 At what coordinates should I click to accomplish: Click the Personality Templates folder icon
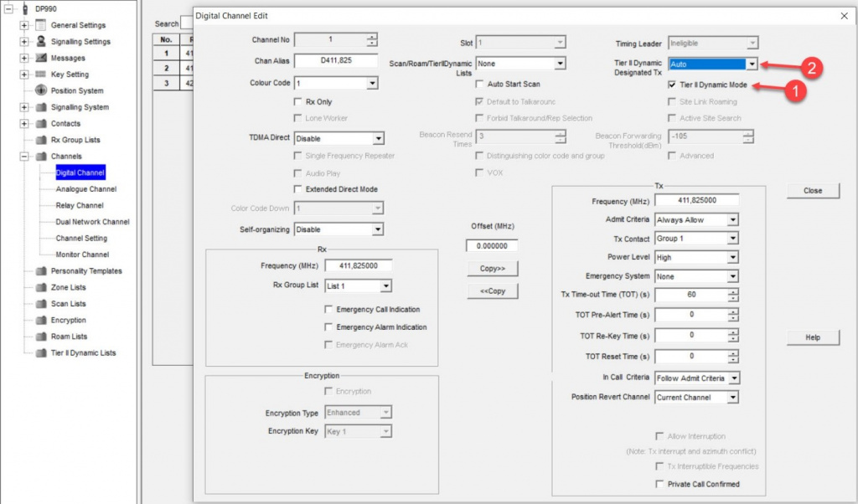(x=40, y=271)
